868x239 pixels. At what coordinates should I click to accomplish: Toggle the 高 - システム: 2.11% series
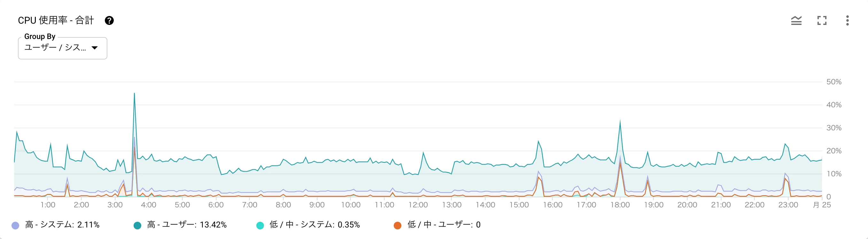(62, 225)
